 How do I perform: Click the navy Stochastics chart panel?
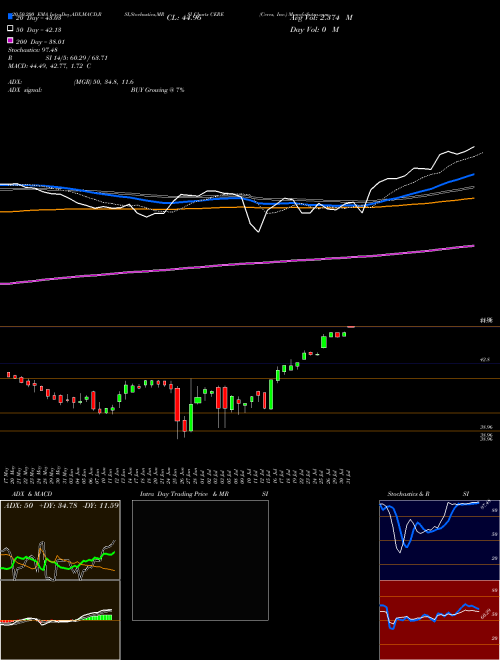tap(439, 540)
